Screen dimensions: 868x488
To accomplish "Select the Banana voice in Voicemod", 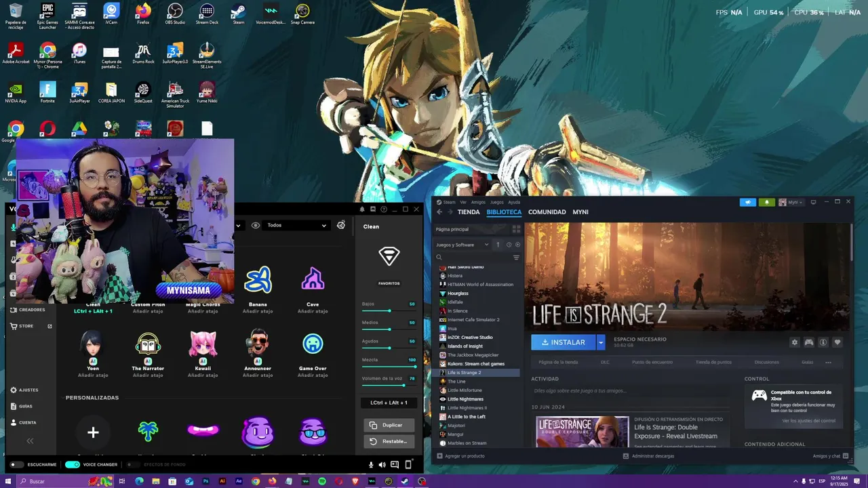I will point(258,280).
